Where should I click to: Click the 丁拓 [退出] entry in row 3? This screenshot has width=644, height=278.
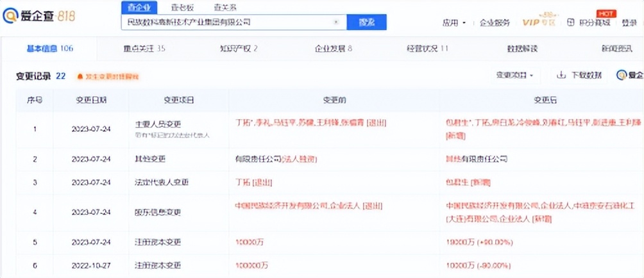[253, 183]
